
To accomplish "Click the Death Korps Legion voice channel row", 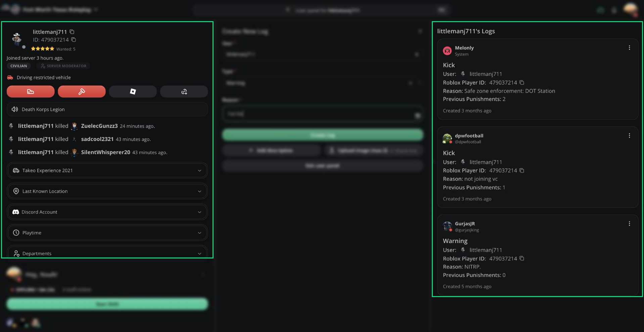I will pyautogui.click(x=107, y=109).
